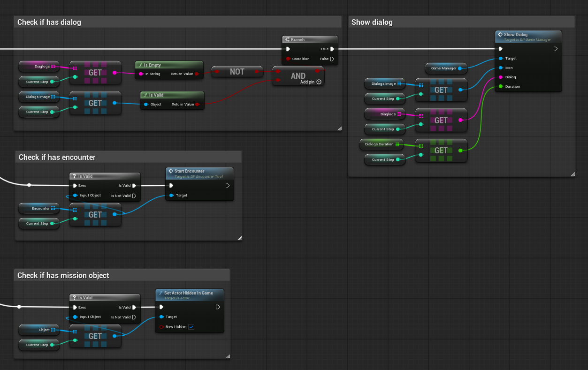Select the Check if has dialog comment title
Screen dimensions: 588x370
click(49, 22)
